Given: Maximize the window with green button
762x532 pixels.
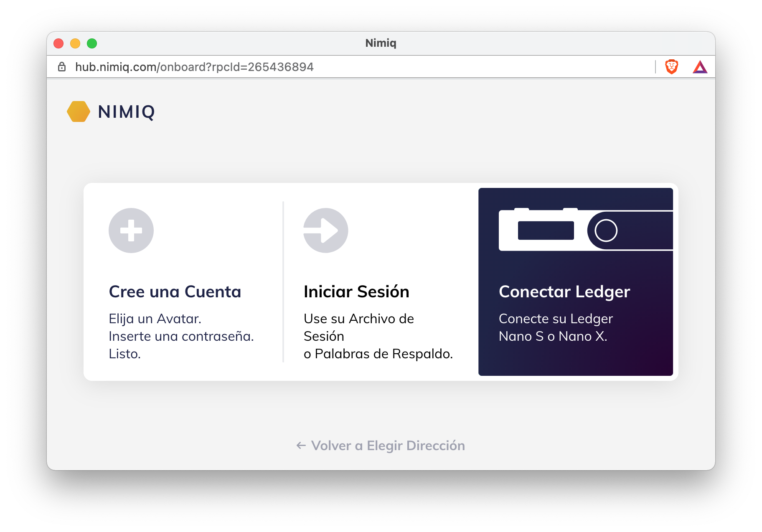Looking at the screenshot, I should tap(92, 43).
